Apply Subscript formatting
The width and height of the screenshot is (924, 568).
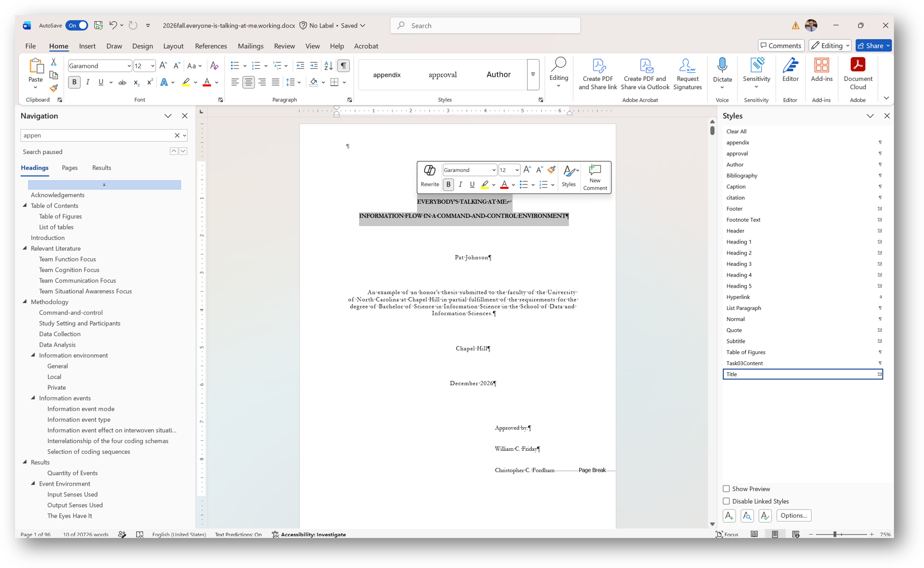[136, 82]
